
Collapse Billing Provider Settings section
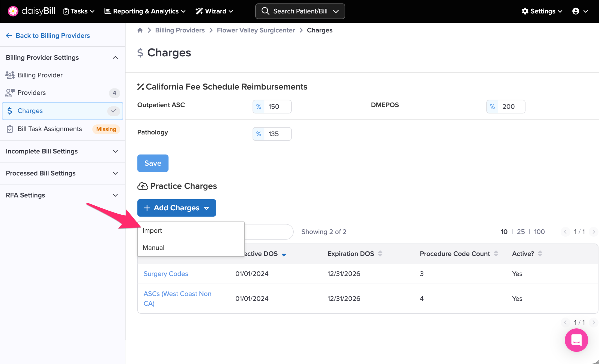(115, 58)
